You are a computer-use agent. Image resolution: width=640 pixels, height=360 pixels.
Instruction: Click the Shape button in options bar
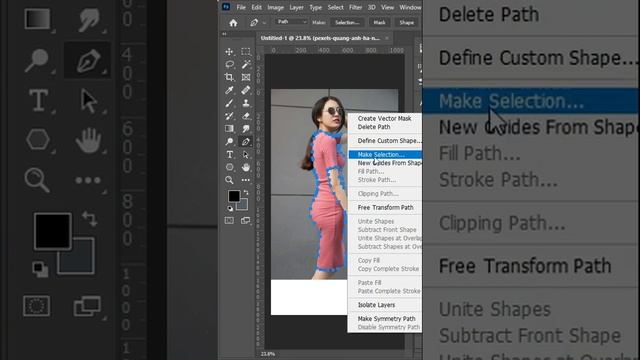(407, 22)
